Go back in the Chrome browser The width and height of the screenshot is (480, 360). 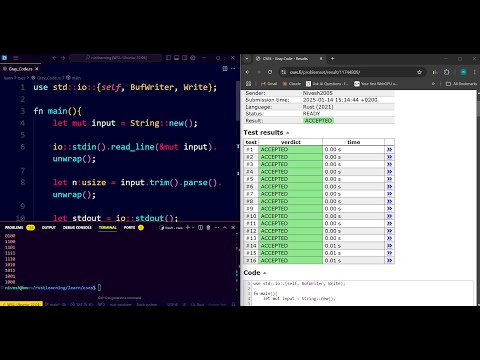pyautogui.click(x=247, y=72)
